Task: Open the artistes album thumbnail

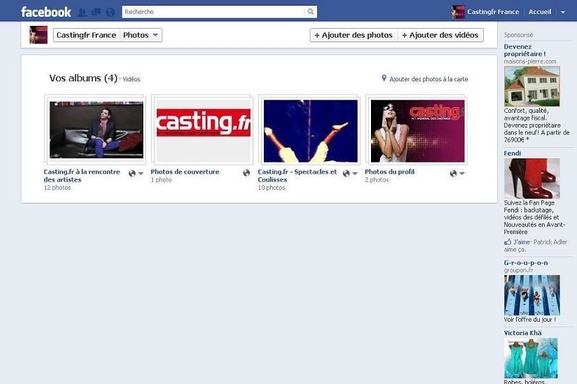Action: coord(96,129)
